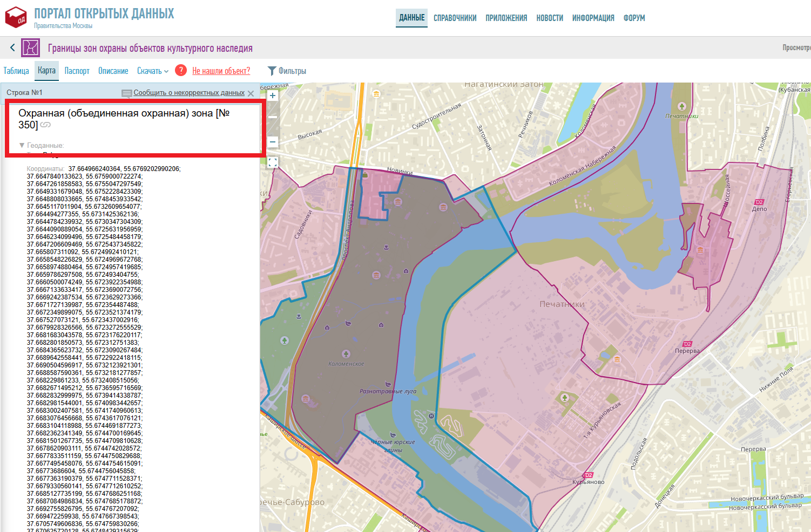Go back using the left arrow
Screen dimensions: 811x532
(12, 47)
